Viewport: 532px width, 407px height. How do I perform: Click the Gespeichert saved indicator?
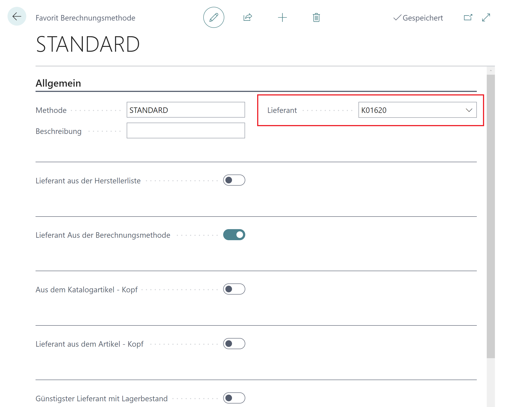click(x=418, y=18)
